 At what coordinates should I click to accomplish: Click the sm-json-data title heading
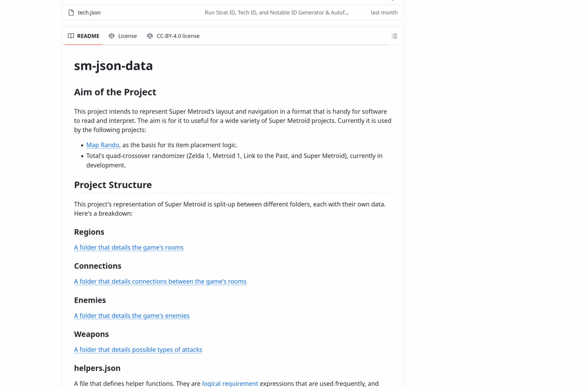113,66
